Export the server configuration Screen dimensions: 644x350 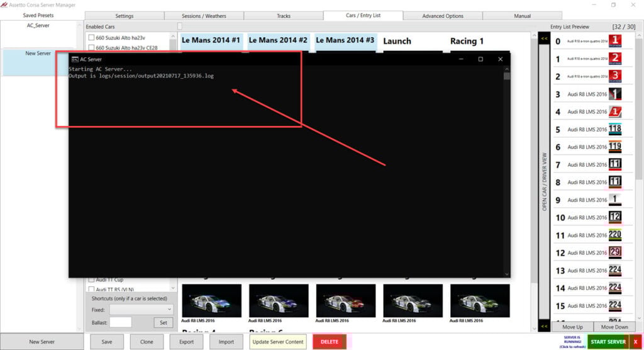186,342
